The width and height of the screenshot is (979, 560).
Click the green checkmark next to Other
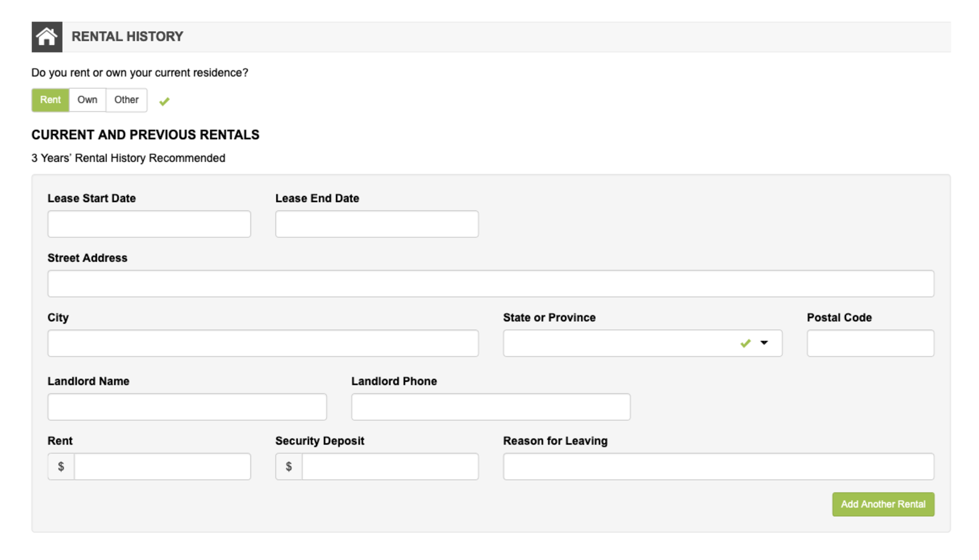pyautogui.click(x=164, y=102)
